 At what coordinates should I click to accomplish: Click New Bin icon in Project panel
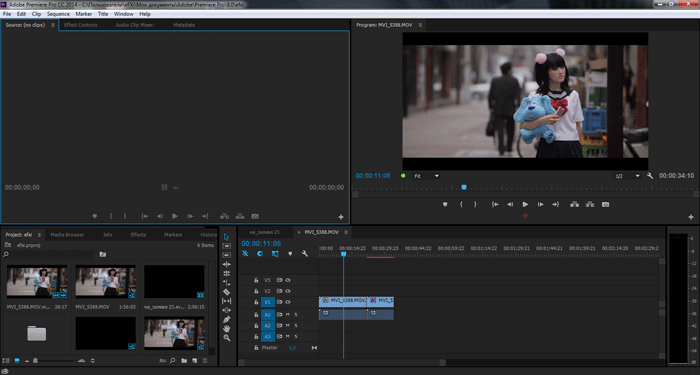tap(184, 361)
